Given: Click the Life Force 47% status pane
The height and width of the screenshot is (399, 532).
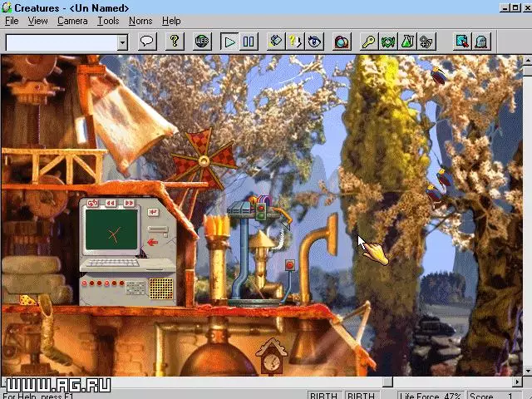Looking at the screenshot, I should point(431,396).
